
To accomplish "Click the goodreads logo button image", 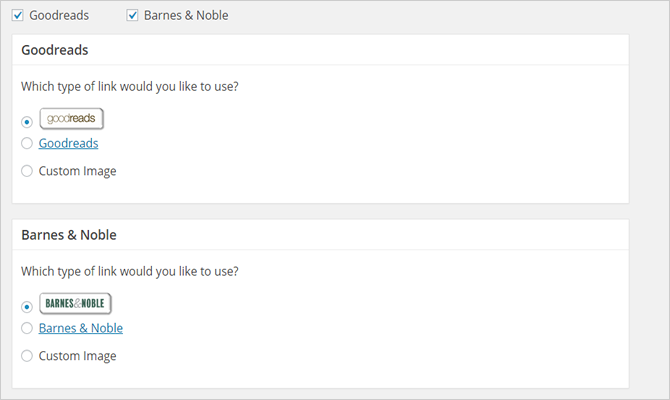I will pos(72,118).
